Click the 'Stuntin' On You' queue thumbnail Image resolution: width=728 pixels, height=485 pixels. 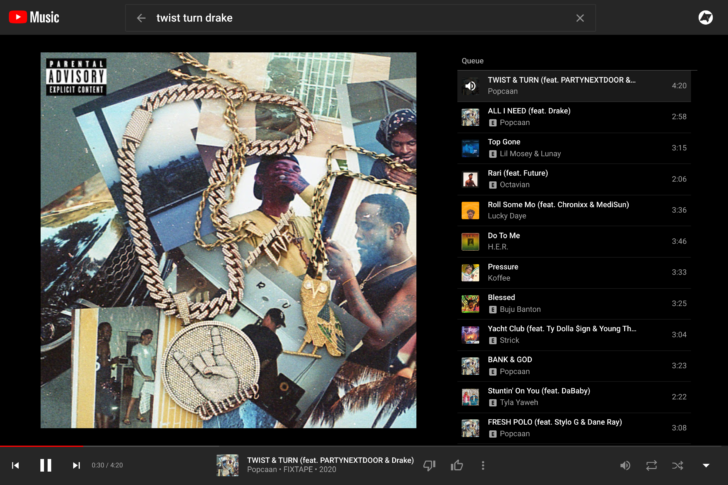(470, 397)
